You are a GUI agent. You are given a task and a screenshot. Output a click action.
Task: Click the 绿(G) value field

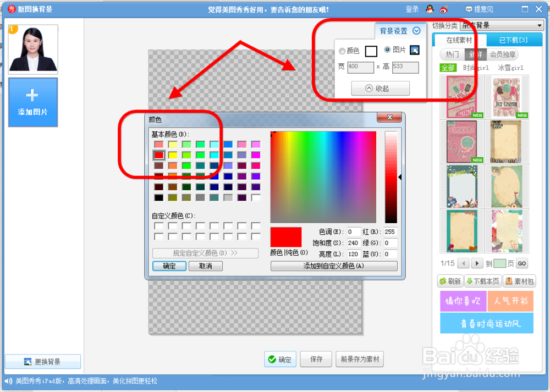(x=391, y=243)
